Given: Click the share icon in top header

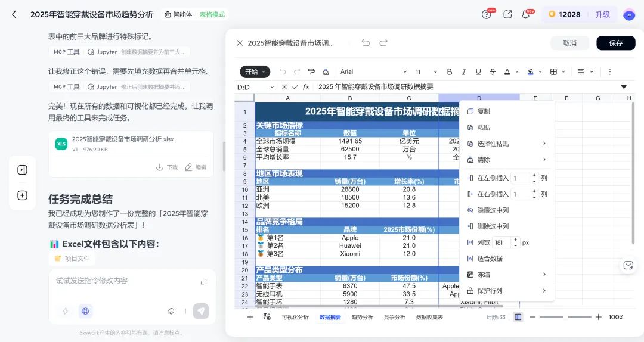Looking at the screenshot, I should tap(508, 14).
